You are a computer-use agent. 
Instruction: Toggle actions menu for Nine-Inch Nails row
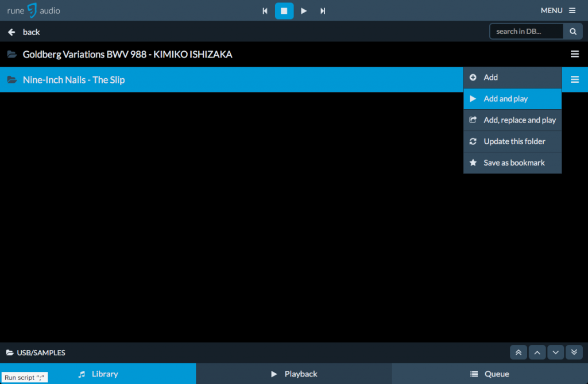[574, 79]
